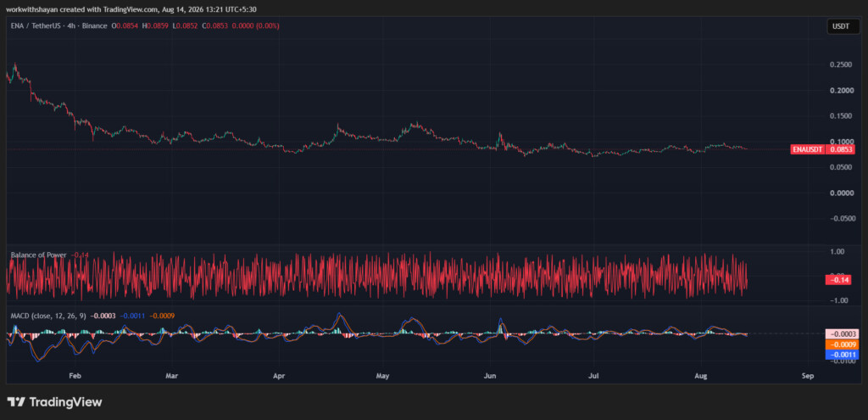Click the 0.2000 price axis label
Viewport: 868px width, 420px height.
tap(842, 90)
